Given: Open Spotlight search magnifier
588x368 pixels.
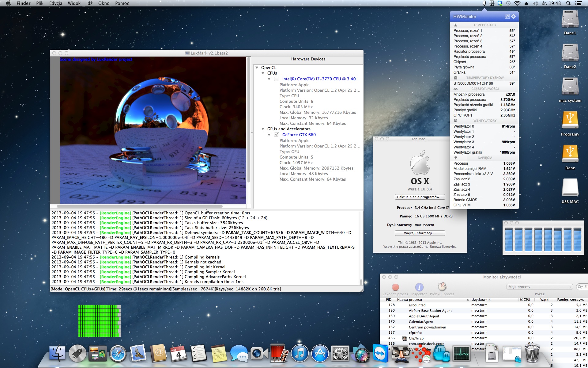Looking at the screenshot, I should pos(568,3).
